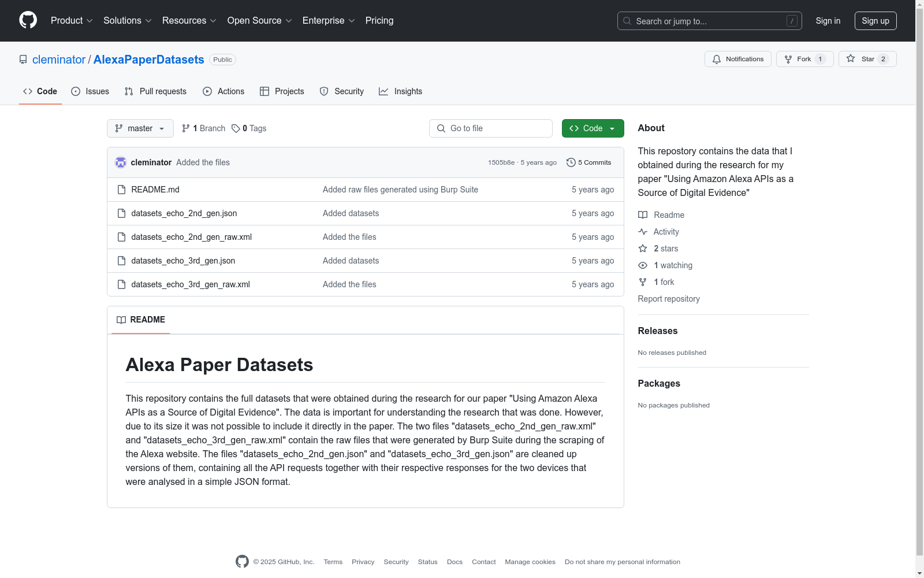Click the footer Manage cookies button
This screenshot has height=578, width=924.
(x=530, y=562)
